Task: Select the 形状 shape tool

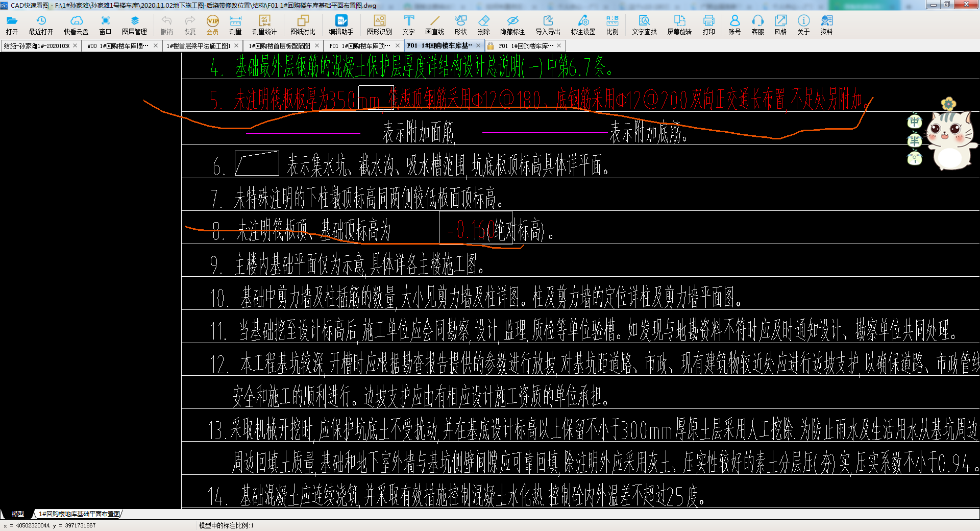Action: point(460,25)
